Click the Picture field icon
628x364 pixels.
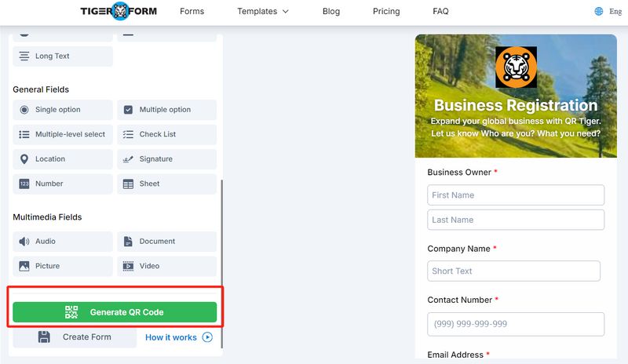pos(24,266)
